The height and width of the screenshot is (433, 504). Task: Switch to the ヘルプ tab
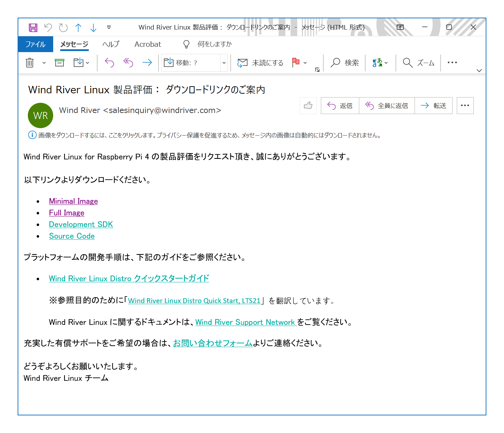pos(111,44)
